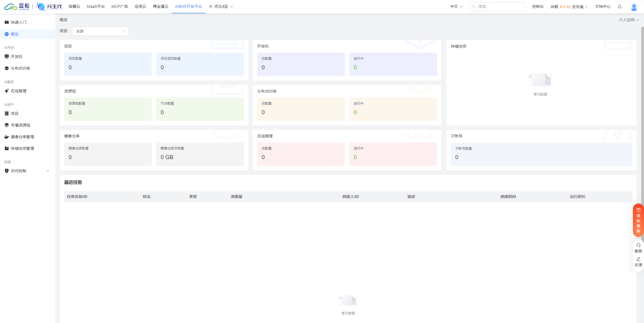Switch to the 容器云 tab
The image size is (644, 323).
[x=74, y=7]
